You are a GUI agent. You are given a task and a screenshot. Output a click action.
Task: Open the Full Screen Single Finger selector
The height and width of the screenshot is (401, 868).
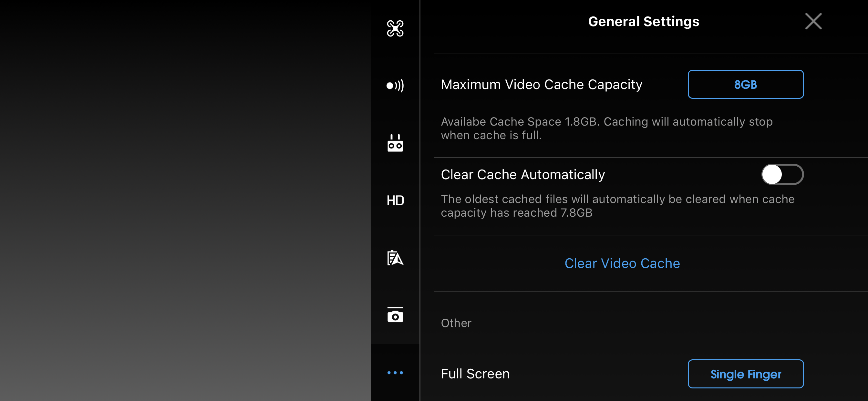click(x=745, y=374)
